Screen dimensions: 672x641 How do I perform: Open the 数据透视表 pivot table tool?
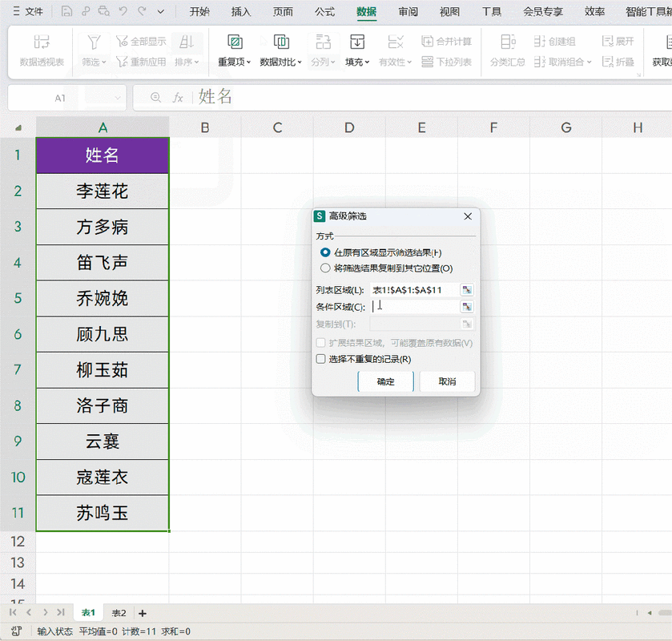coord(42,50)
